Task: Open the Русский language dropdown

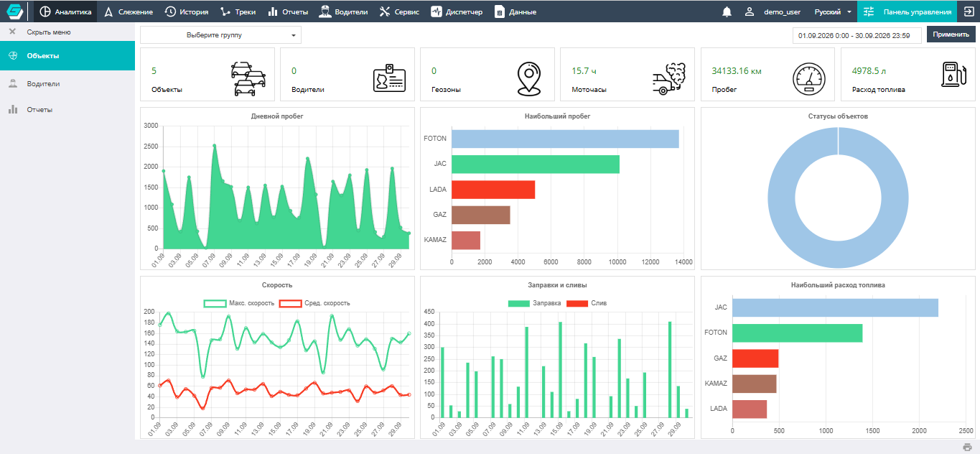Action: tap(833, 11)
